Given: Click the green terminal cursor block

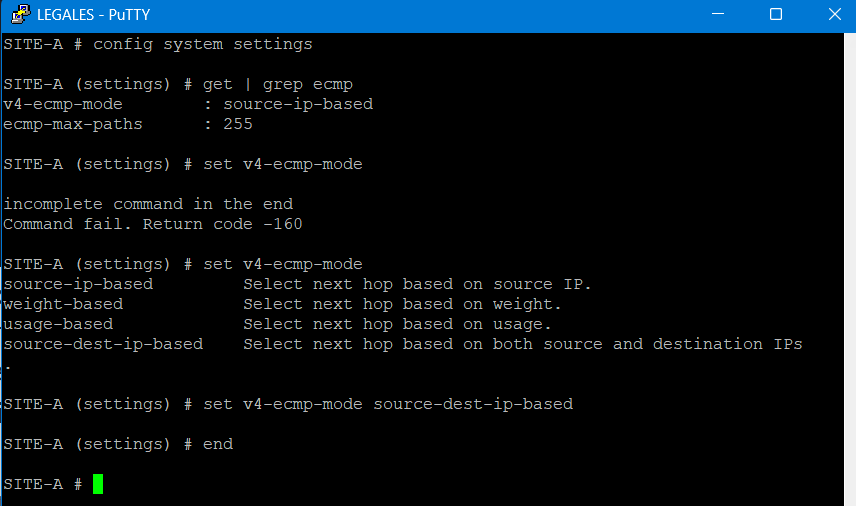Looking at the screenshot, I should click(98, 484).
